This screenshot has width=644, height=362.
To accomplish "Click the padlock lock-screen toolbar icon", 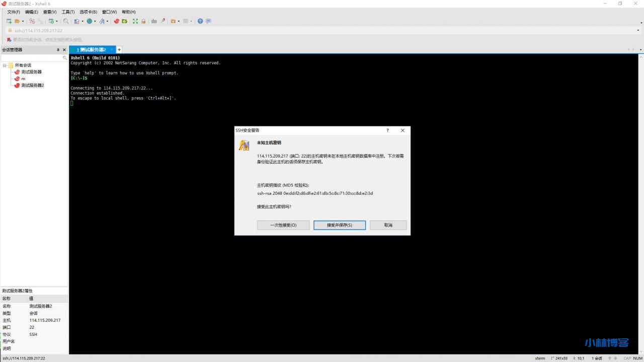I will [143, 21].
